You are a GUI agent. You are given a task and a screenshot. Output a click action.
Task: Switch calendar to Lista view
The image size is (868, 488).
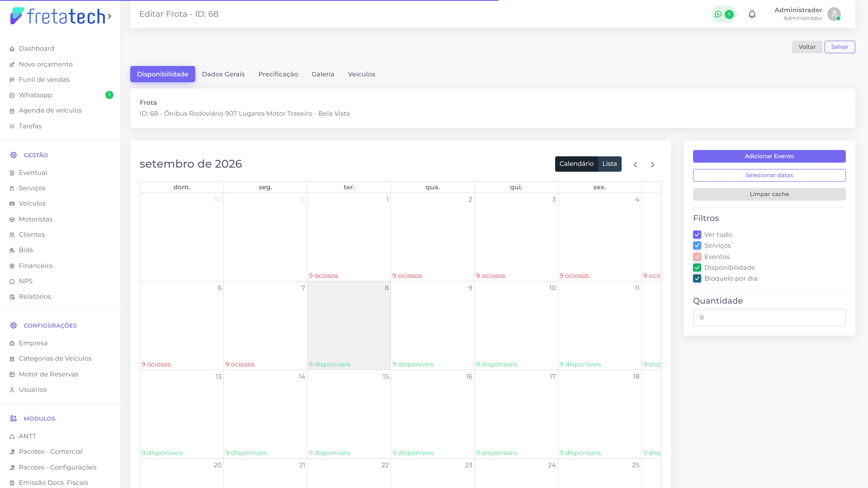pos(610,164)
